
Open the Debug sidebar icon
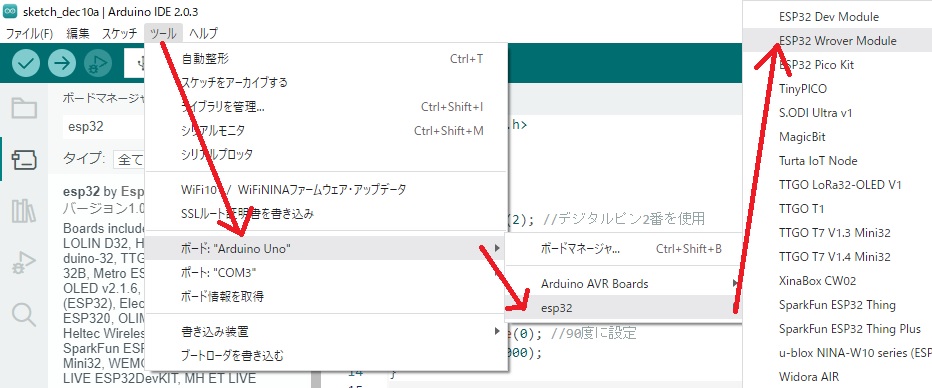[24, 263]
